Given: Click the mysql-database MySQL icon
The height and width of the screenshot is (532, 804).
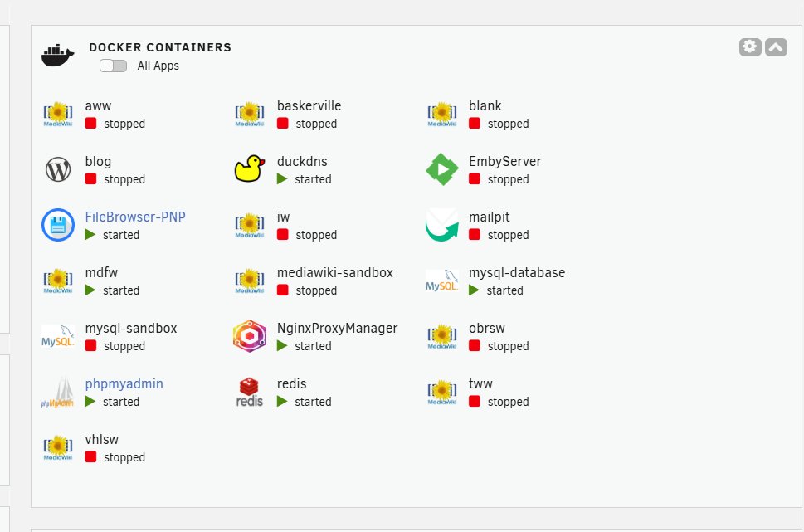Looking at the screenshot, I should [x=442, y=281].
